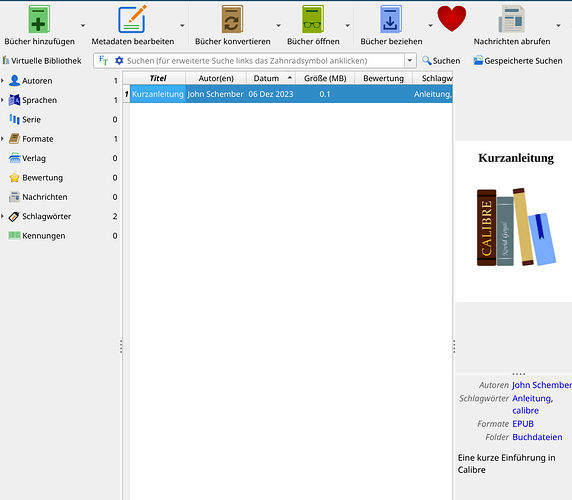
Task: Expand the Autoren tree category
Action: pyautogui.click(x=3, y=81)
